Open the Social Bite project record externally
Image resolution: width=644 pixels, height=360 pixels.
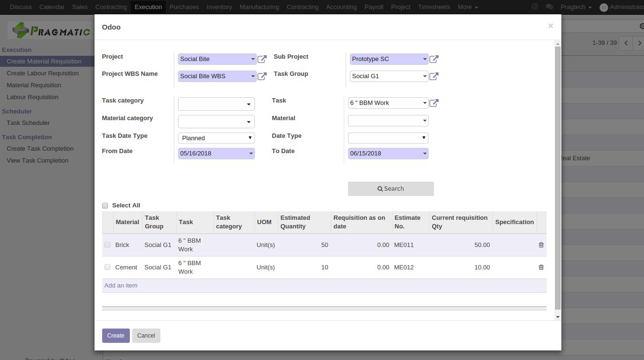(x=262, y=59)
